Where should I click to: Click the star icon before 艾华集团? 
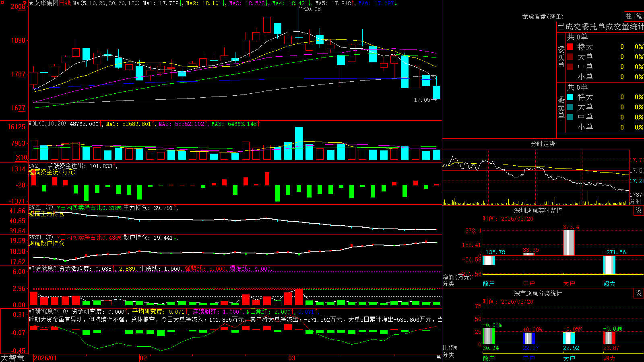pos(31,3)
